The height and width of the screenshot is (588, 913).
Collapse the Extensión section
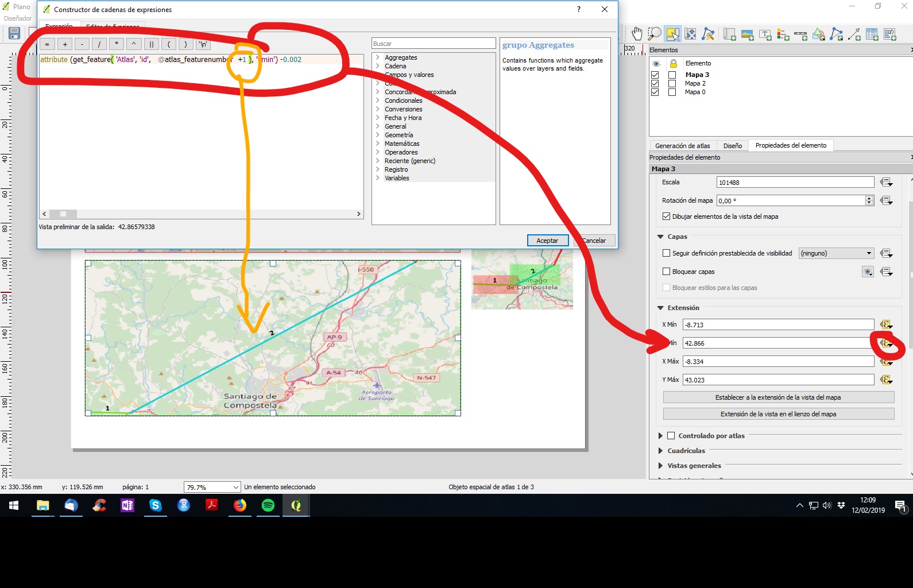(660, 308)
